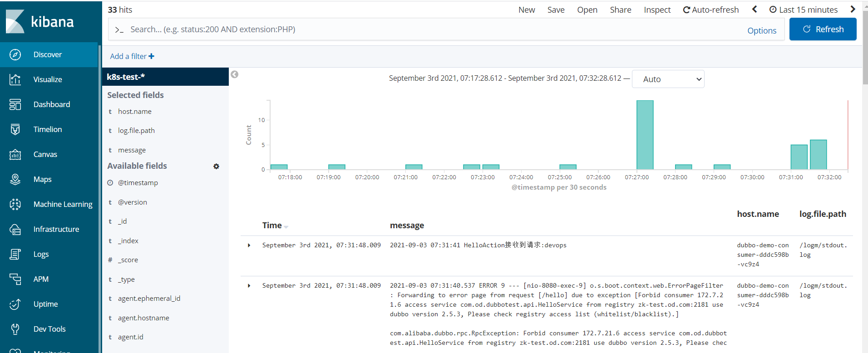This screenshot has height=353, width=868.
Task: Open the Dev Tools wrench icon
Action: pos(15,329)
